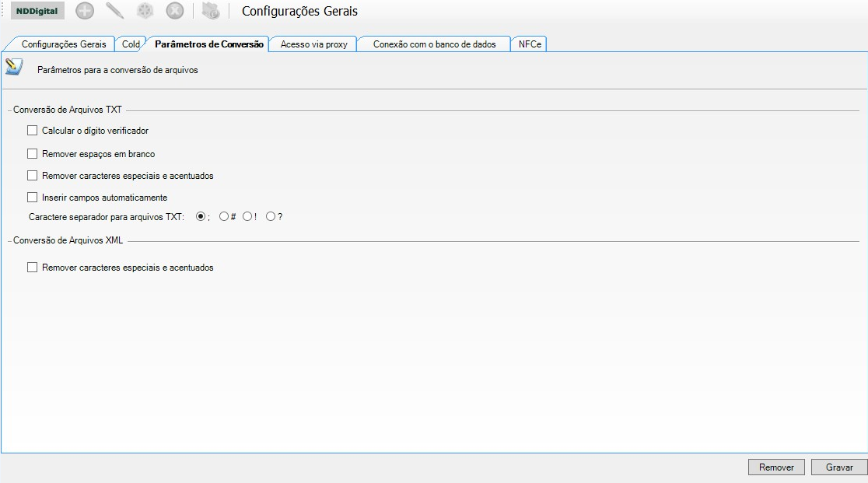Click the faded gear-wheel toolbar icon

point(145,11)
